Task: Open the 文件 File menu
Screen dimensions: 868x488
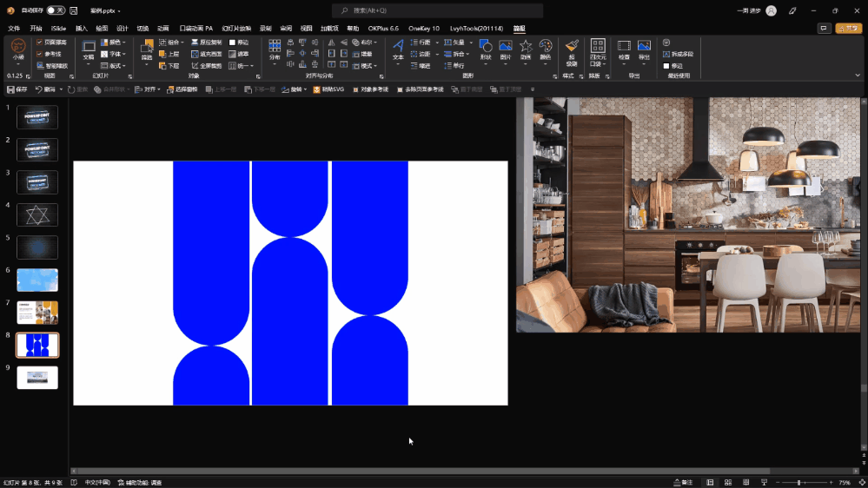Action: (14, 28)
